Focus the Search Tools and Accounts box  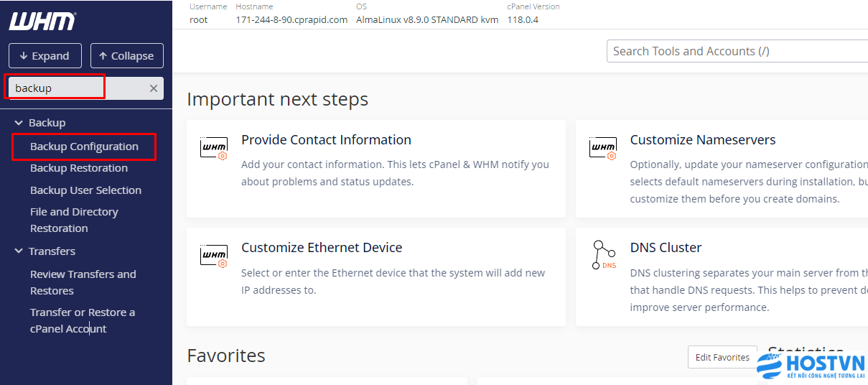[737, 51]
